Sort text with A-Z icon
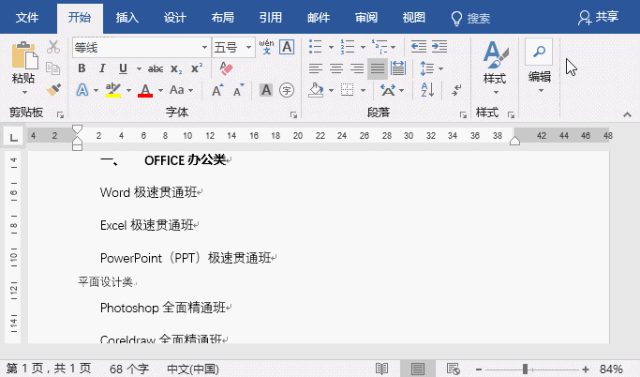 pos(427,90)
